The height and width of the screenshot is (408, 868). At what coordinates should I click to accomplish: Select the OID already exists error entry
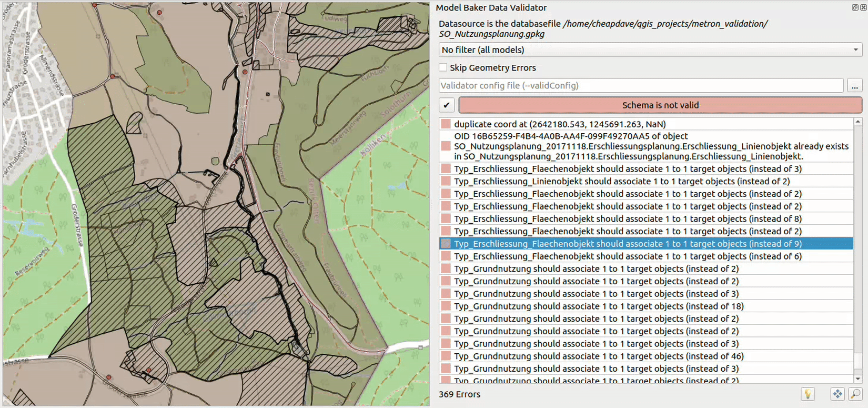point(651,146)
